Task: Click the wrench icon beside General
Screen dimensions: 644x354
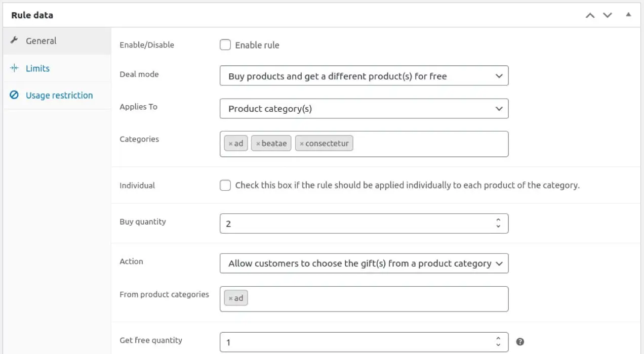Action: click(14, 40)
